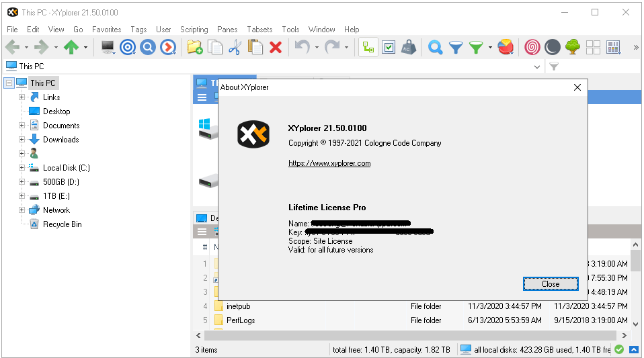Click the orange arrow Recent Locations icon

point(168,48)
